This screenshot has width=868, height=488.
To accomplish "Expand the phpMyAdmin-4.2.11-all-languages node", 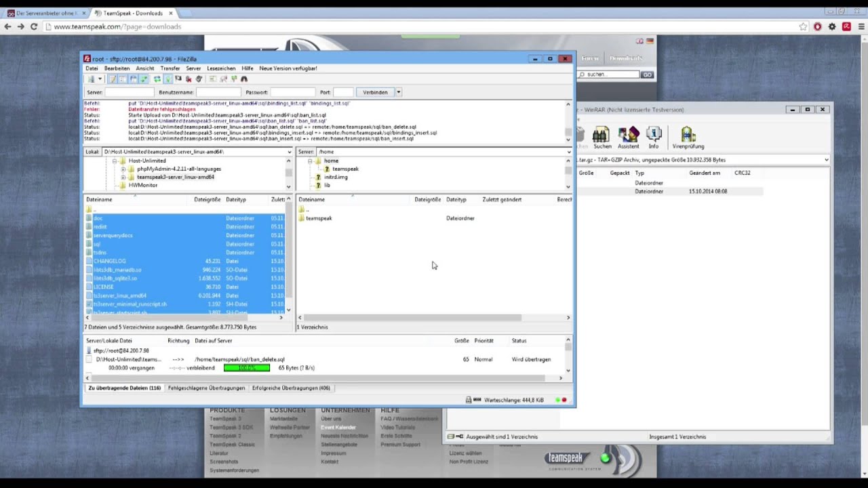I will 123,169.
